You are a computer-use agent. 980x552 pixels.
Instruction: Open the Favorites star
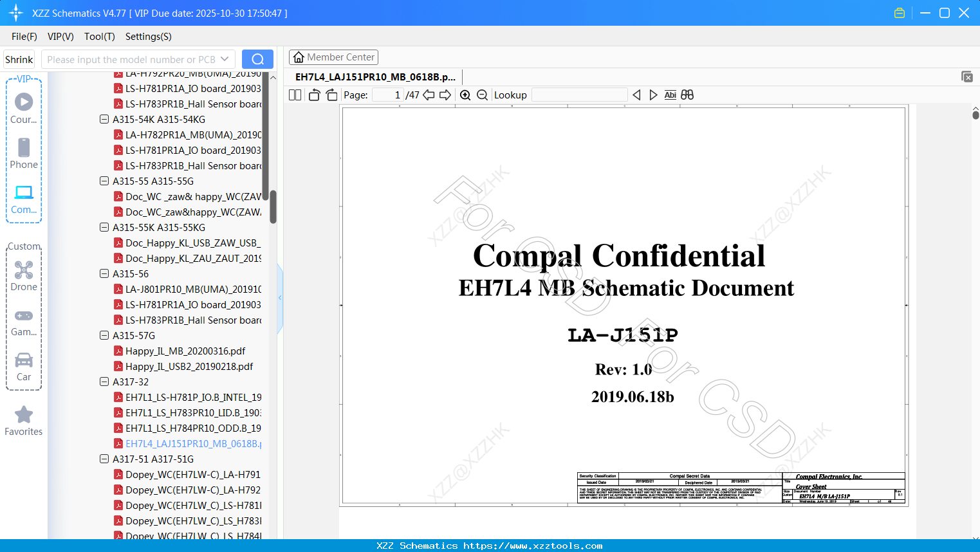click(x=24, y=421)
